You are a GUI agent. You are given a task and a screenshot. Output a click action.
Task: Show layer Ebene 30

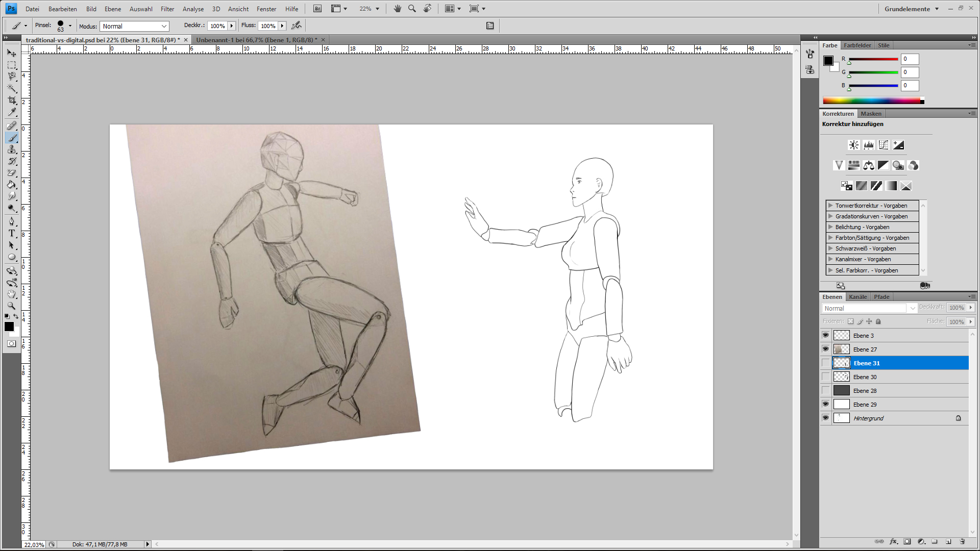pos(825,377)
